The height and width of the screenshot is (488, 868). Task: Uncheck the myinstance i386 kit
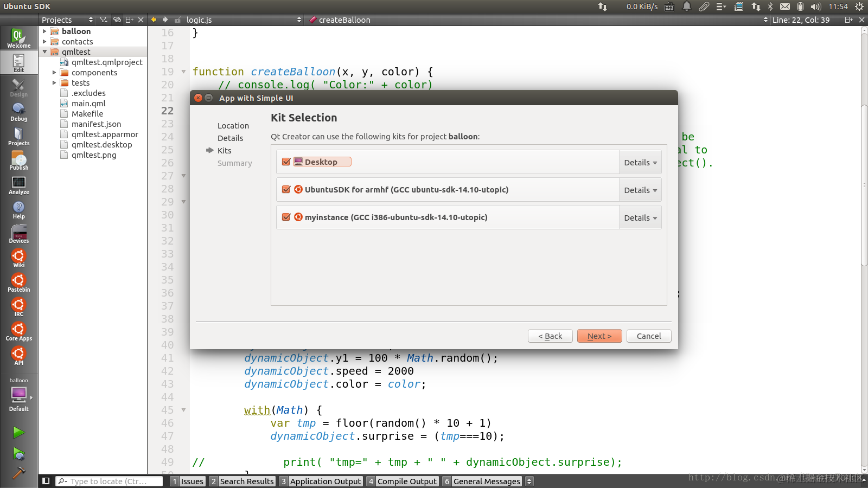(x=286, y=217)
